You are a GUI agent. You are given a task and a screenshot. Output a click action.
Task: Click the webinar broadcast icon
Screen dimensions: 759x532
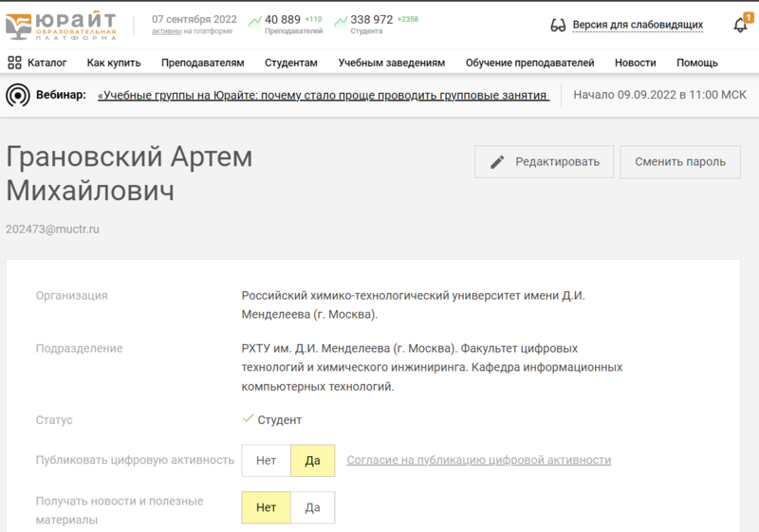click(17, 95)
